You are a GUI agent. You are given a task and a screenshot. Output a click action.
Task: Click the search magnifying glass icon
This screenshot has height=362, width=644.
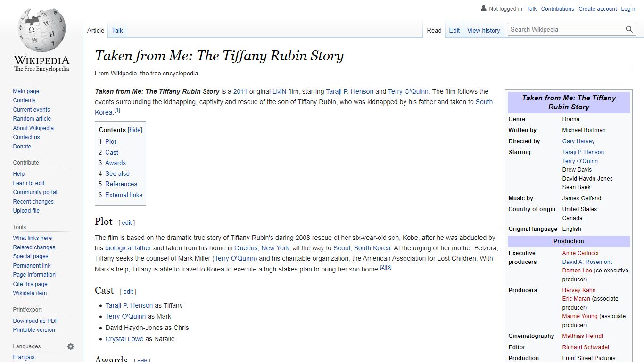click(629, 29)
